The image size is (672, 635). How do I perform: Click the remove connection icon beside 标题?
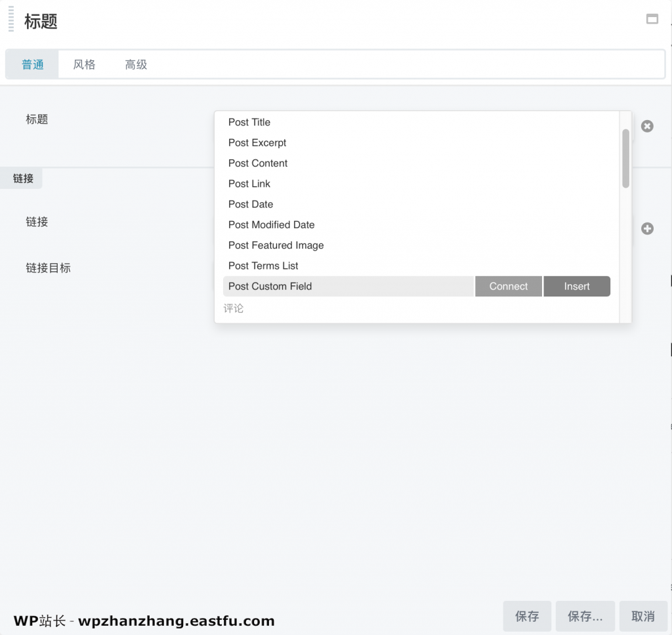(647, 126)
